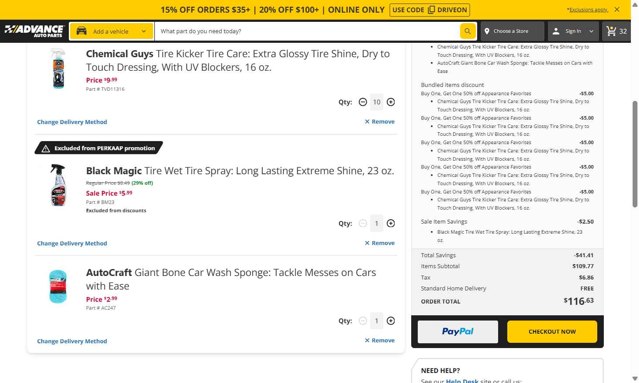The height and width of the screenshot is (383, 639).
Task: Remove Chemical Guys Tire Kicker from cart
Action: [x=379, y=121]
